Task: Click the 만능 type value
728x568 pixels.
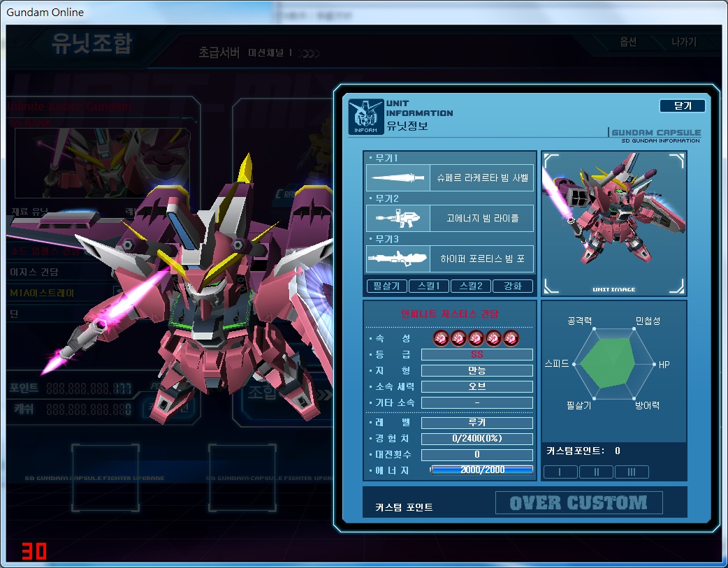Action: click(x=476, y=370)
